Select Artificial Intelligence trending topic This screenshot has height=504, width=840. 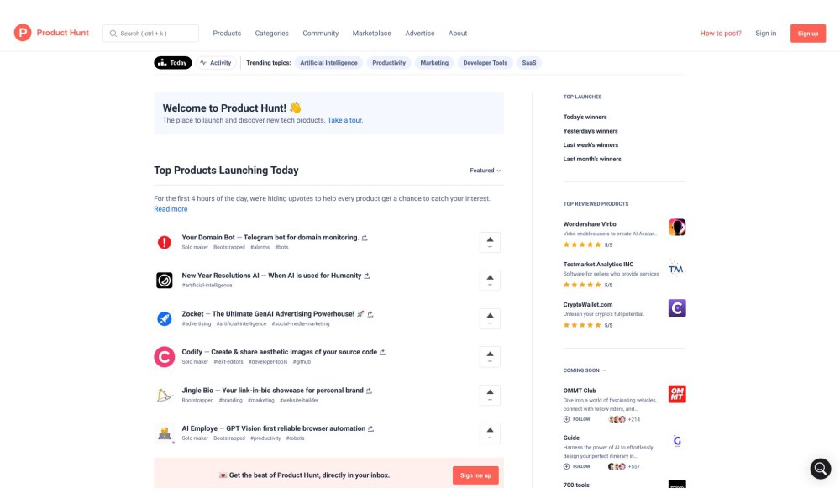pyautogui.click(x=328, y=63)
